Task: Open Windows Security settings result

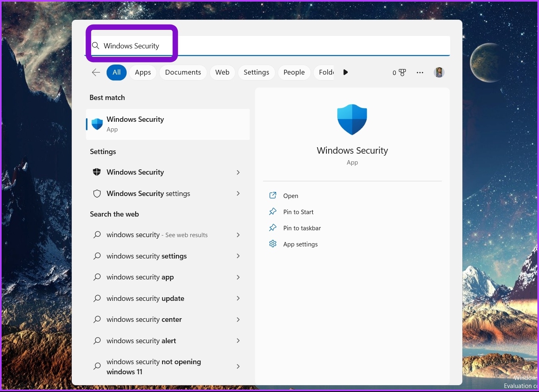Action: [x=168, y=194]
